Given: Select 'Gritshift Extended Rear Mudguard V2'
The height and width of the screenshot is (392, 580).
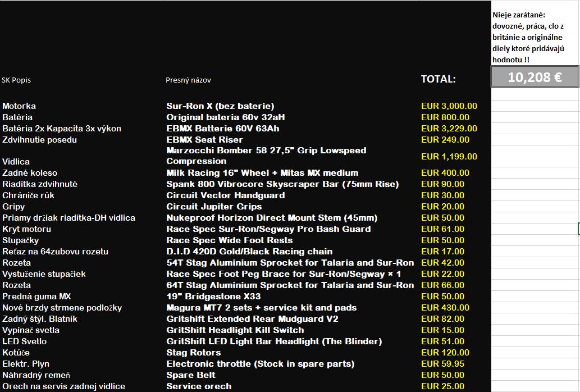Looking at the screenshot, I should (x=252, y=319).
